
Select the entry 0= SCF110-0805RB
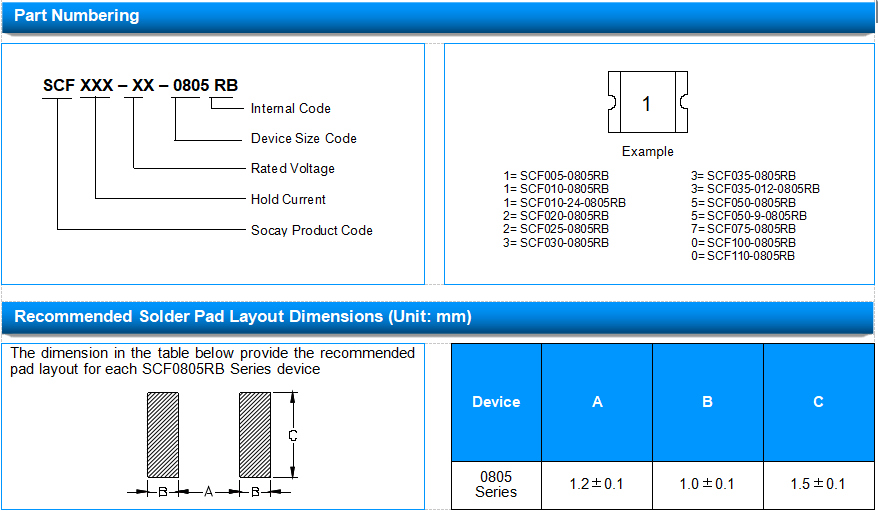pos(742,256)
